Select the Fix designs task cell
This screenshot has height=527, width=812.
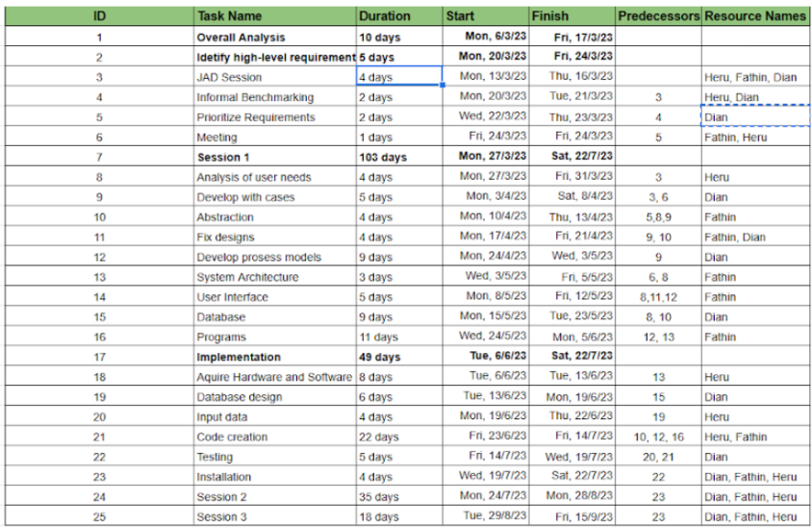tap(275, 238)
